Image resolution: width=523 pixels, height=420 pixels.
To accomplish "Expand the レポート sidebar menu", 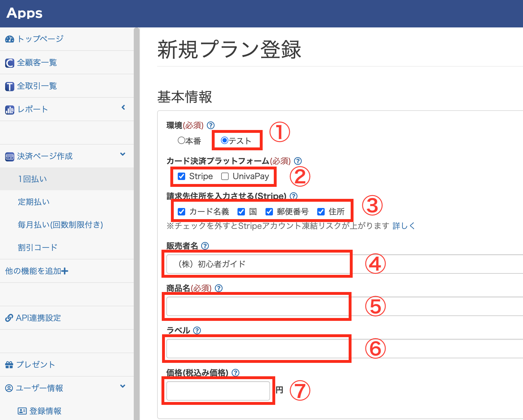I will pyautogui.click(x=123, y=107).
